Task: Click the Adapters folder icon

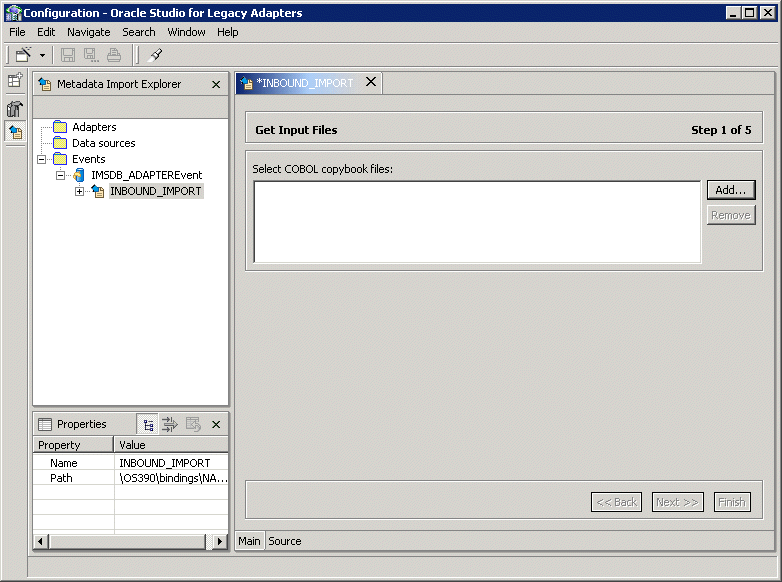Action: [60, 127]
